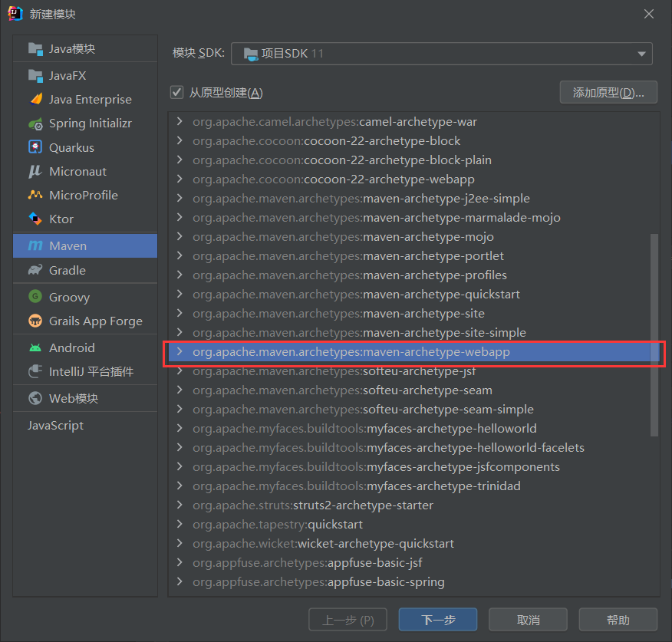Expand cocoon-22-archetype-block node

coord(180,140)
